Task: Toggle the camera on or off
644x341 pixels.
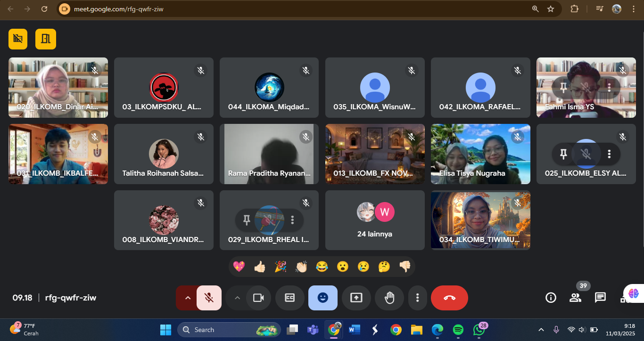Action: pyautogui.click(x=258, y=298)
